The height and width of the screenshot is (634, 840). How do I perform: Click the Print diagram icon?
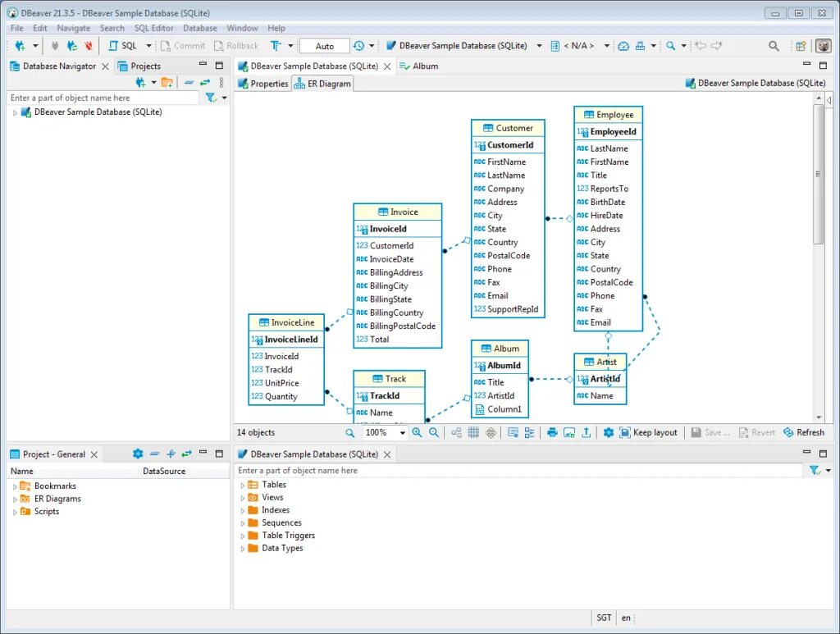(552, 433)
